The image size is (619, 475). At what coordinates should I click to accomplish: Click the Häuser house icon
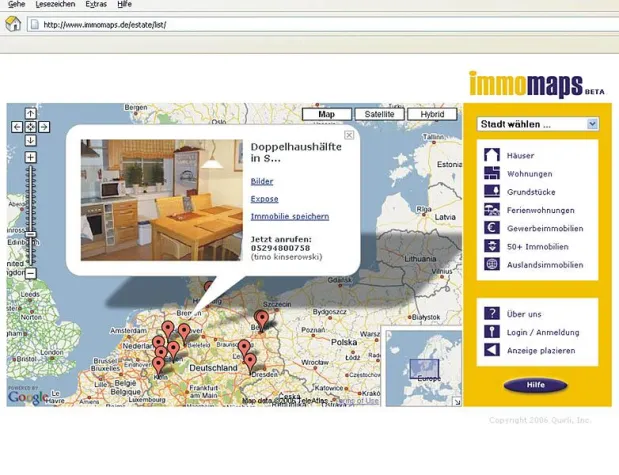pos(491,156)
